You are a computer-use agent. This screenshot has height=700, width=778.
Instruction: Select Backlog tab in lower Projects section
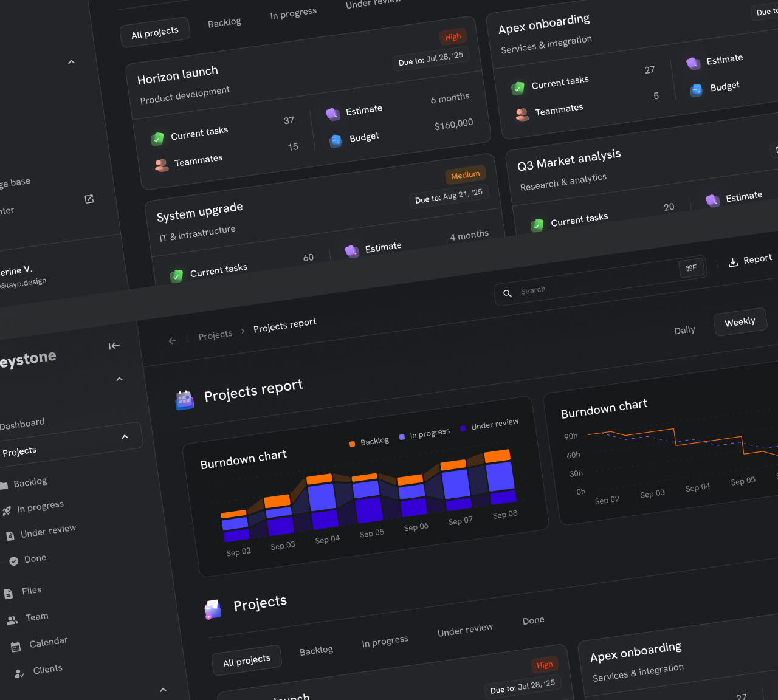316,651
